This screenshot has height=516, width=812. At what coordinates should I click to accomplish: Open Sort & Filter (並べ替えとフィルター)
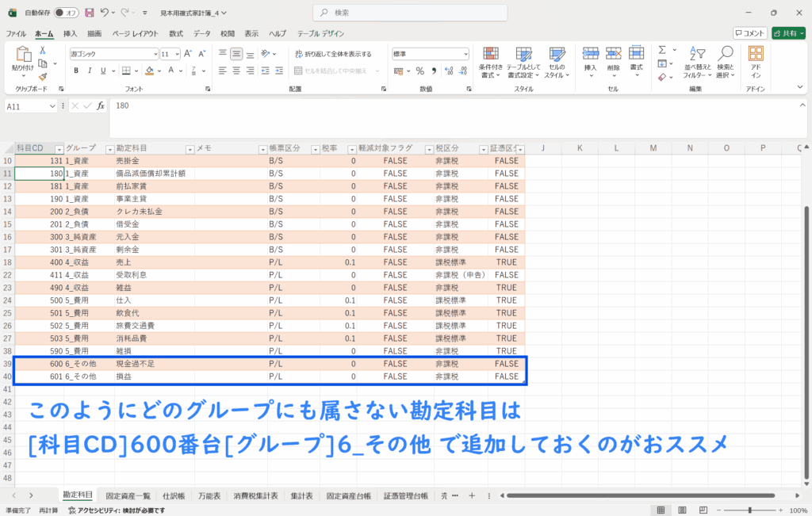click(x=695, y=59)
